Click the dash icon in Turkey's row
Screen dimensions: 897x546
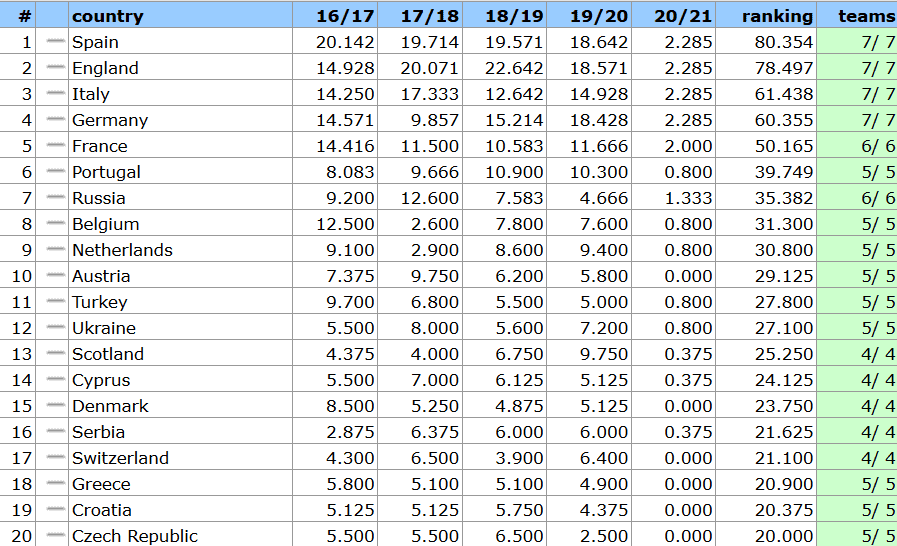[x=55, y=301]
